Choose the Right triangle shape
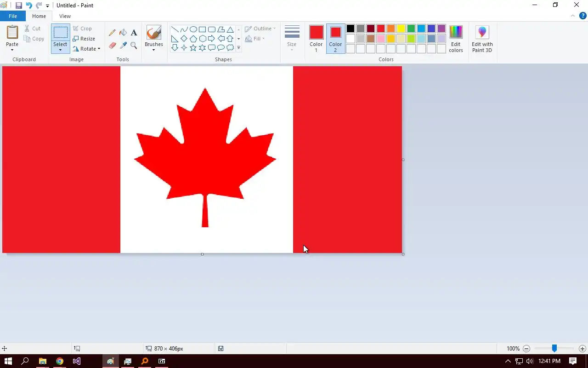 tap(175, 39)
